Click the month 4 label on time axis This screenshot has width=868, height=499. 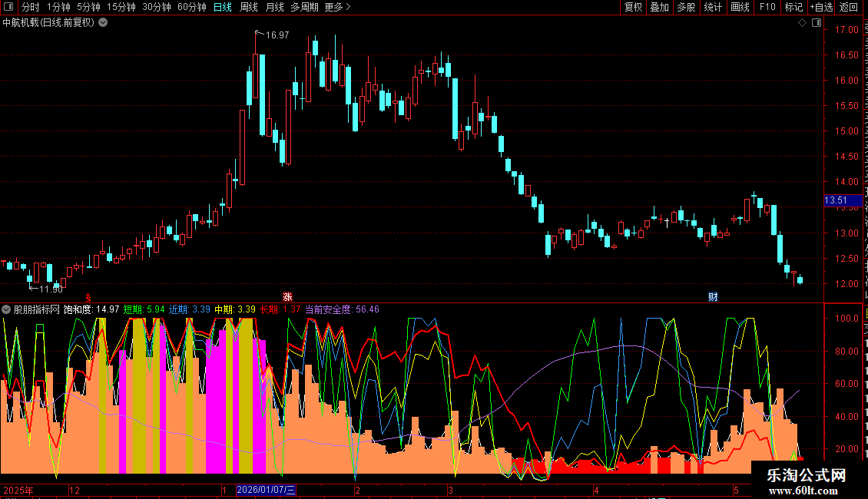pyautogui.click(x=596, y=490)
